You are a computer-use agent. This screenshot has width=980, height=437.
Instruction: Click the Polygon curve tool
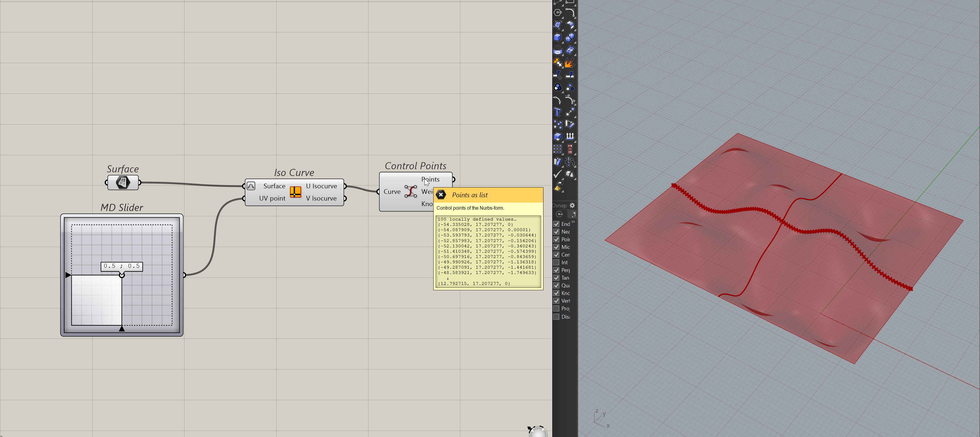pos(557,13)
